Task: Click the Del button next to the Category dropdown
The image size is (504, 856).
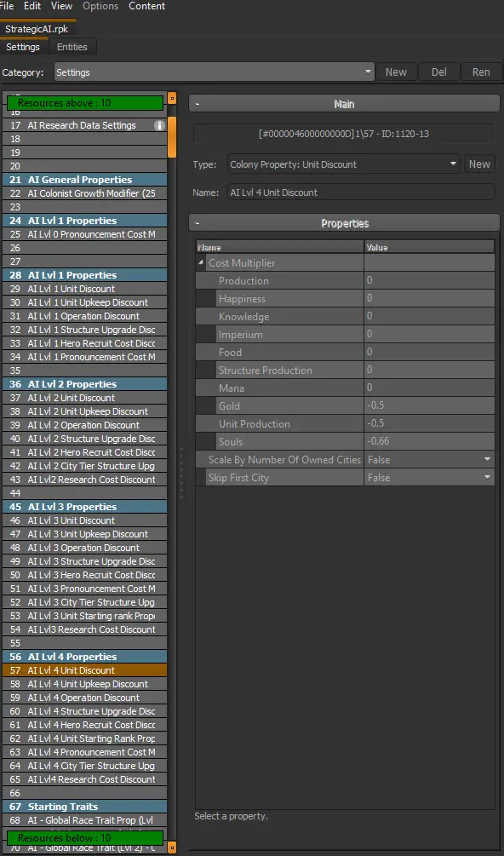Action: pyautogui.click(x=439, y=72)
